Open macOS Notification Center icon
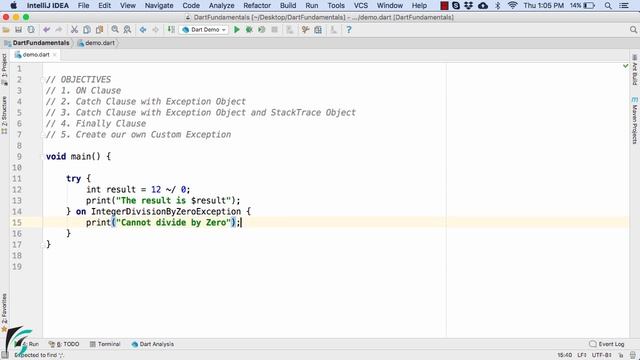The image size is (640, 360). [x=624, y=5]
